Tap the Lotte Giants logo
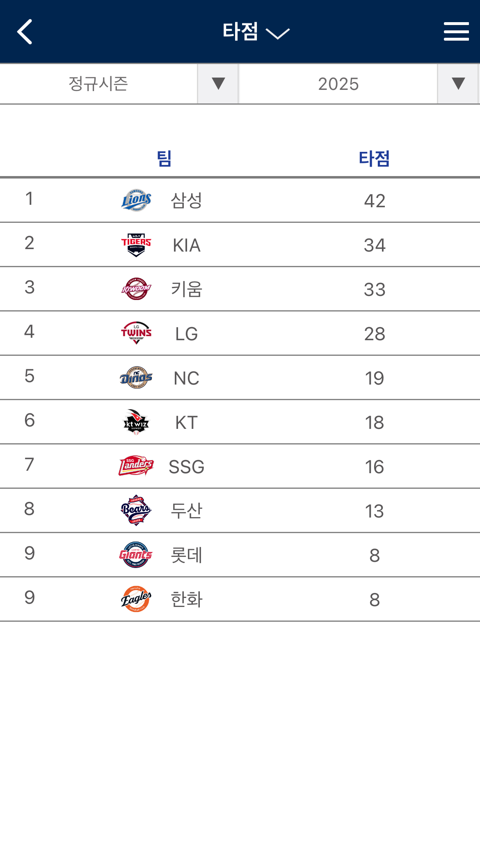Viewport: 480px width, 868px height. tap(136, 555)
